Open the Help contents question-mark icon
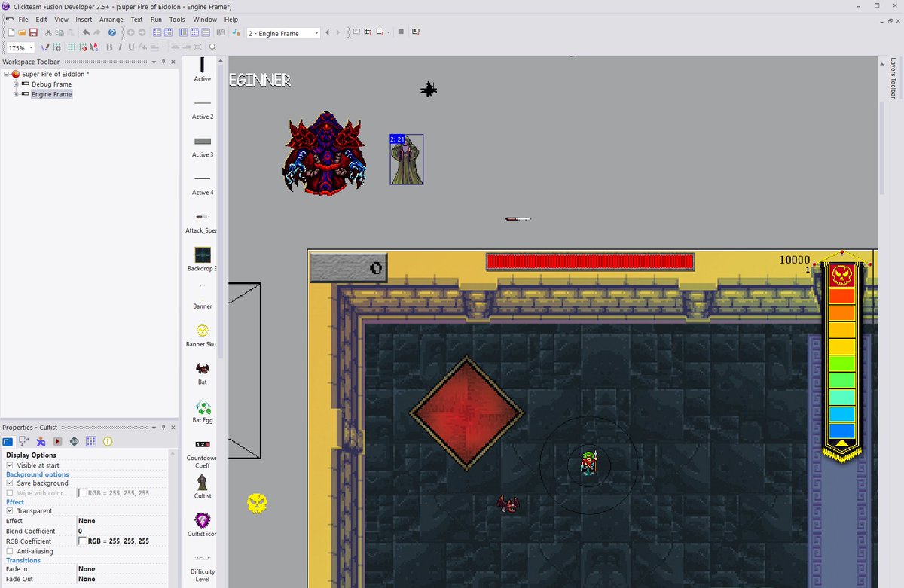The height and width of the screenshot is (588, 904). [112, 32]
